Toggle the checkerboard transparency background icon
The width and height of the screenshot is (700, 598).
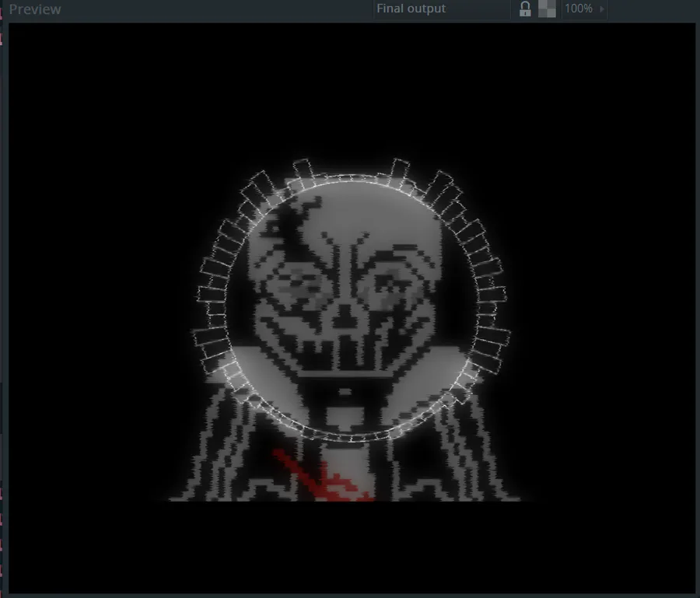click(x=547, y=9)
